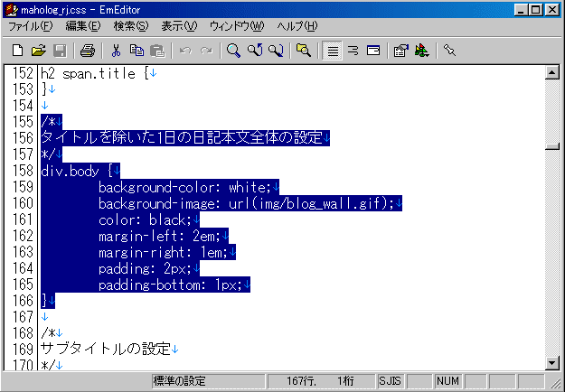565x392 pixels.
Task: Open Find with magnifier icon
Action: [x=233, y=51]
